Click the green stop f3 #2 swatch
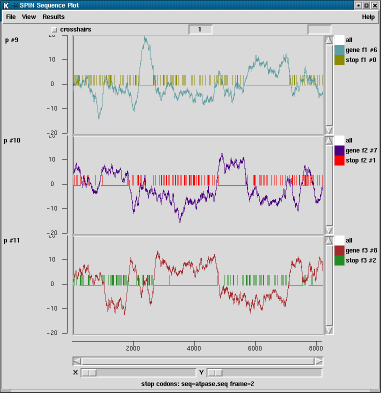 tap(339, 261)
